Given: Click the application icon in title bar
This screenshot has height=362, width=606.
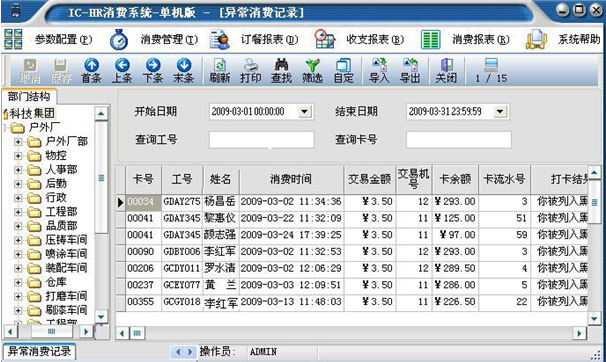Looking at the screenshot, I should point(15,10).
